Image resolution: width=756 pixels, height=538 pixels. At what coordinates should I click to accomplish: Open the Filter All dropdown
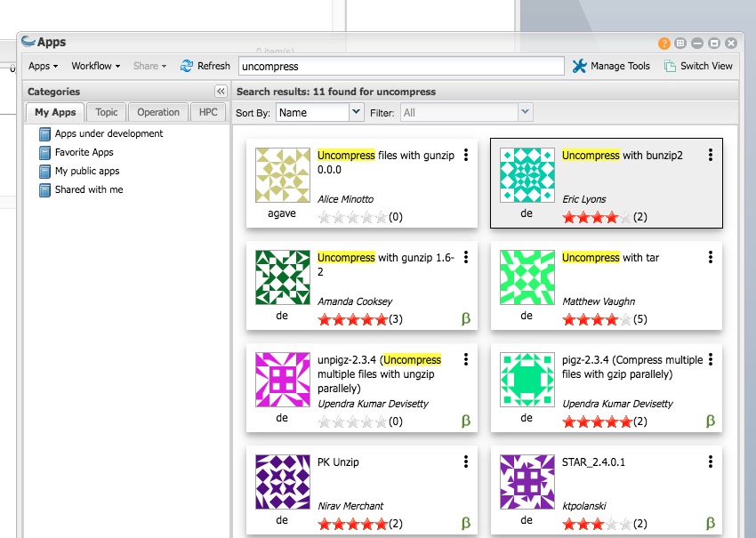(x=525, y=112)
